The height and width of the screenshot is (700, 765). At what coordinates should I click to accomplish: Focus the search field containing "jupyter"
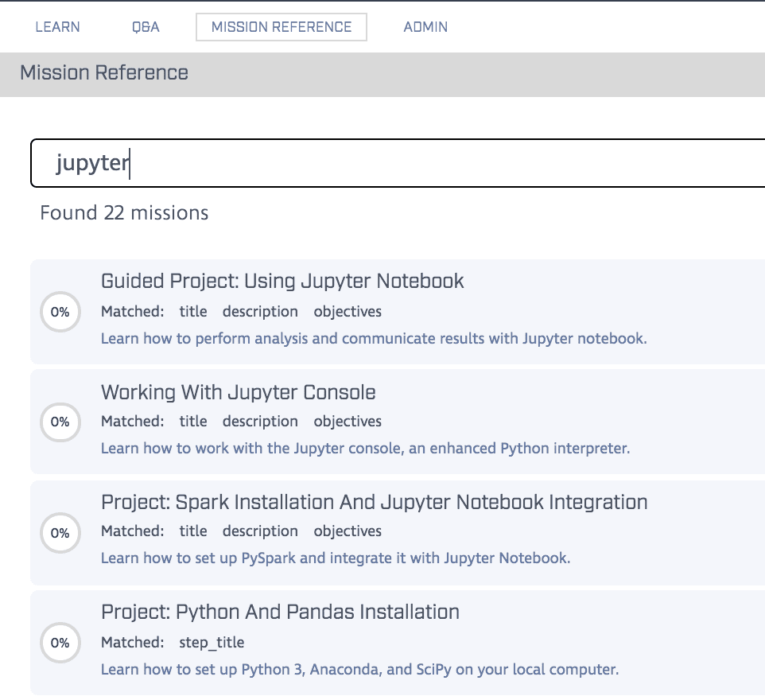click(398, 163)
